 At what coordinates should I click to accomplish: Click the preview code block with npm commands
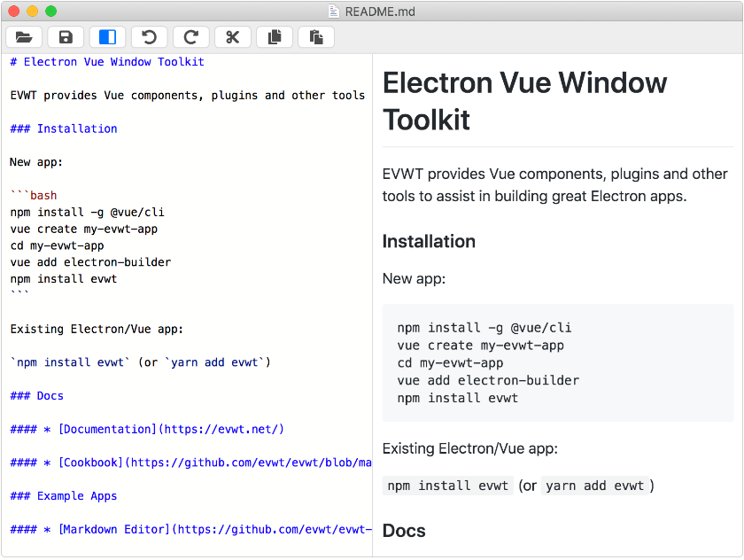557,362
